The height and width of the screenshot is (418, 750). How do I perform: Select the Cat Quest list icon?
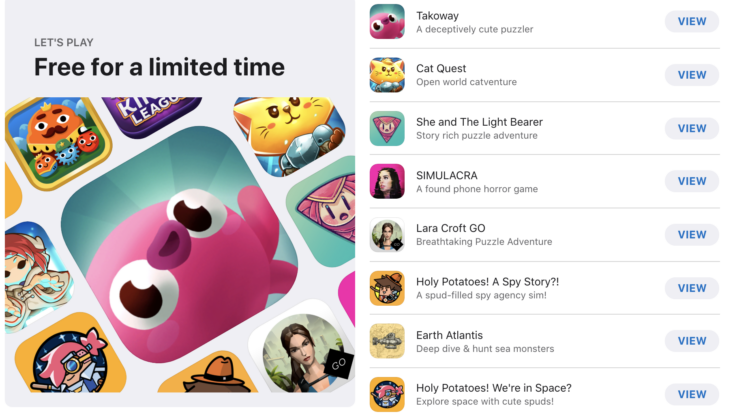(387, 75)
